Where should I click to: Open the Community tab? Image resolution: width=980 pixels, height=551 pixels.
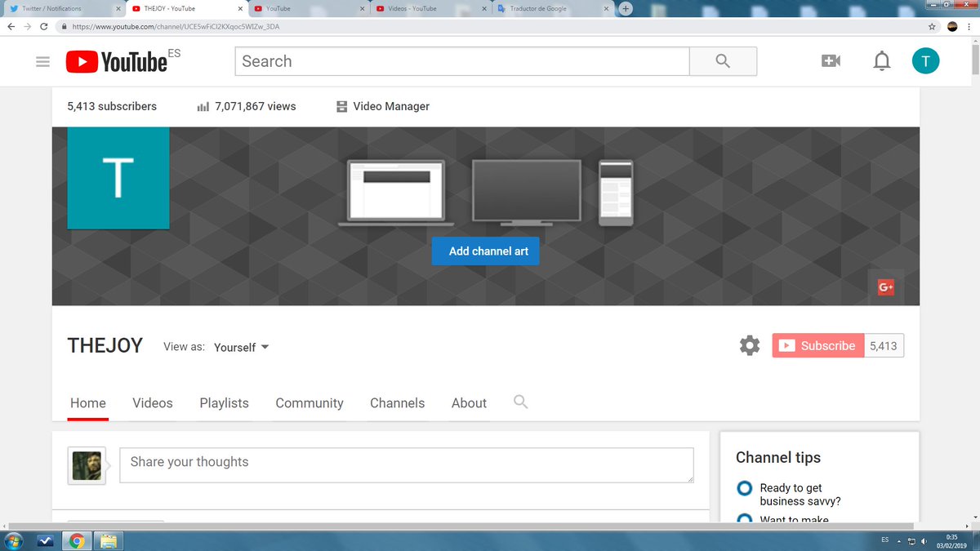(x=310, y=403)
